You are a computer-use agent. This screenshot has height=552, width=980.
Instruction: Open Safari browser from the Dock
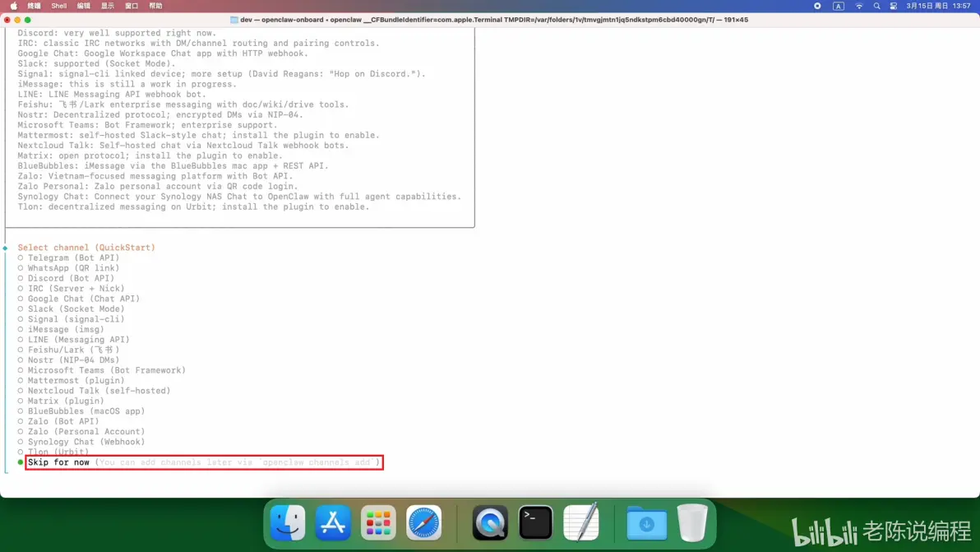tap(423, 522)
